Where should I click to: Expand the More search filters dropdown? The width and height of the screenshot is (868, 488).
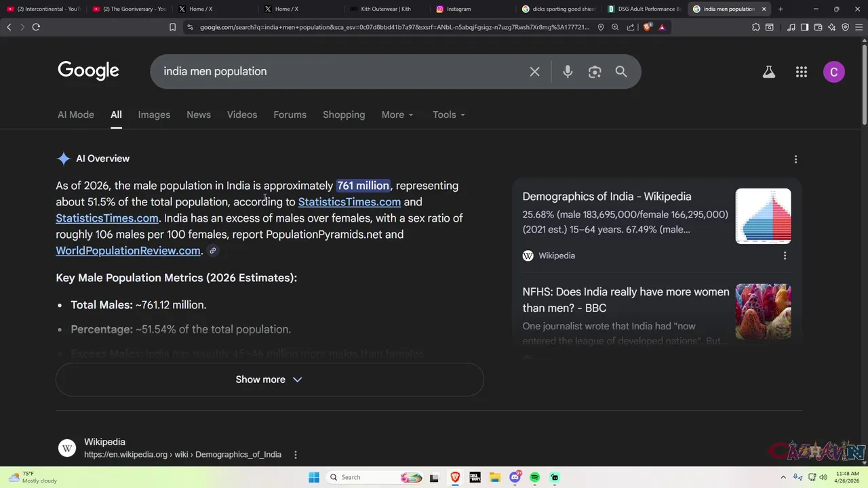tap(397, 115)
